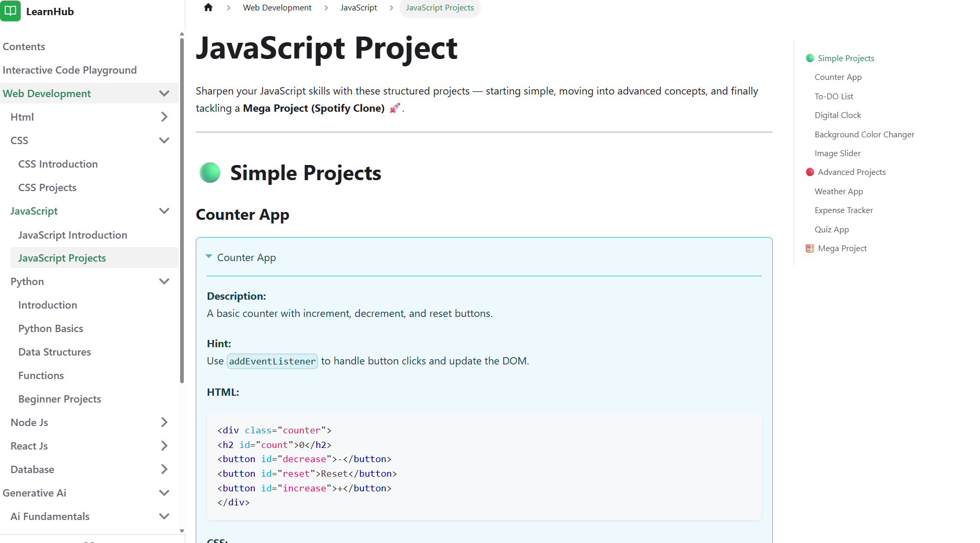Open JavaScript Introduction in the sidebar
This screenshot has width=980, height=543.
tap(73, 235)
